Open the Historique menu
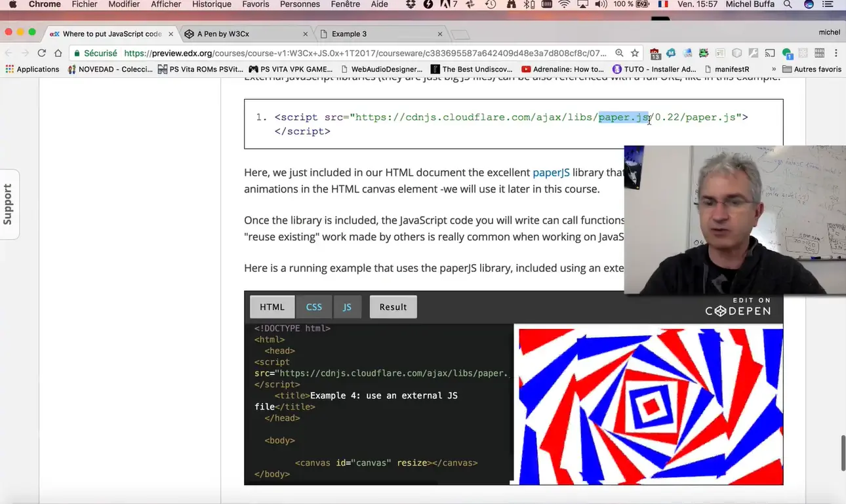 click(212, 5)
